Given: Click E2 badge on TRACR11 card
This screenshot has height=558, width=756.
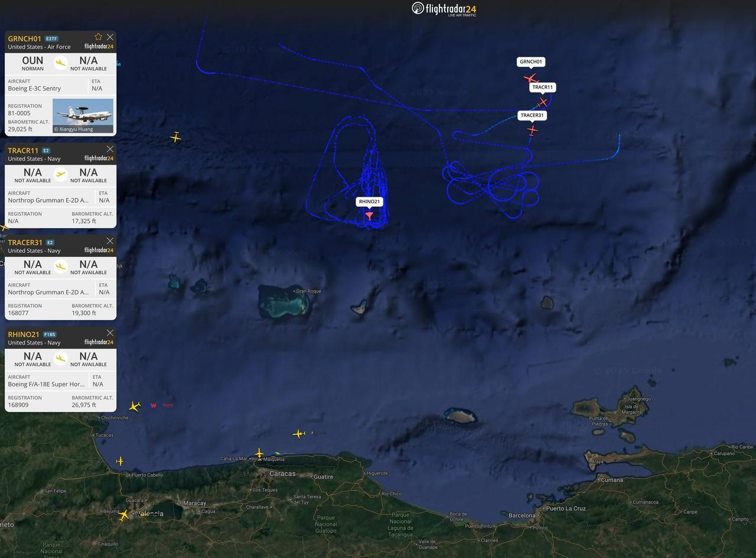Looking at the screenshot, I should (46, 151).
